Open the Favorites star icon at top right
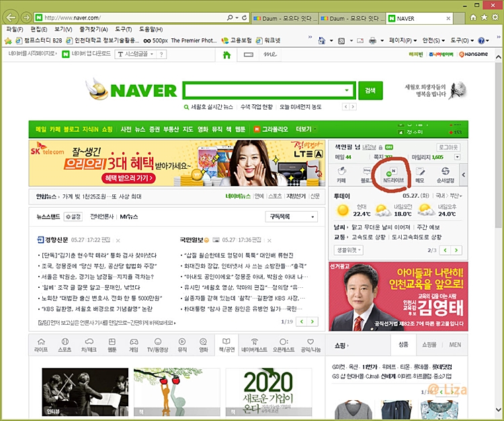Viewport: 504px width, 421px height. pos(484,17)
